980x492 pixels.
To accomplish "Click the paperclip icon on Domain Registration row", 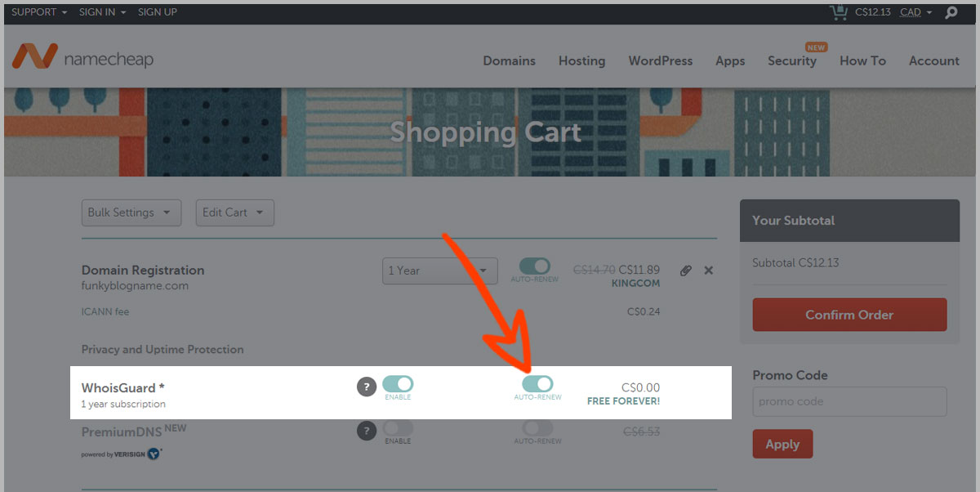I will tap(685, 271).
